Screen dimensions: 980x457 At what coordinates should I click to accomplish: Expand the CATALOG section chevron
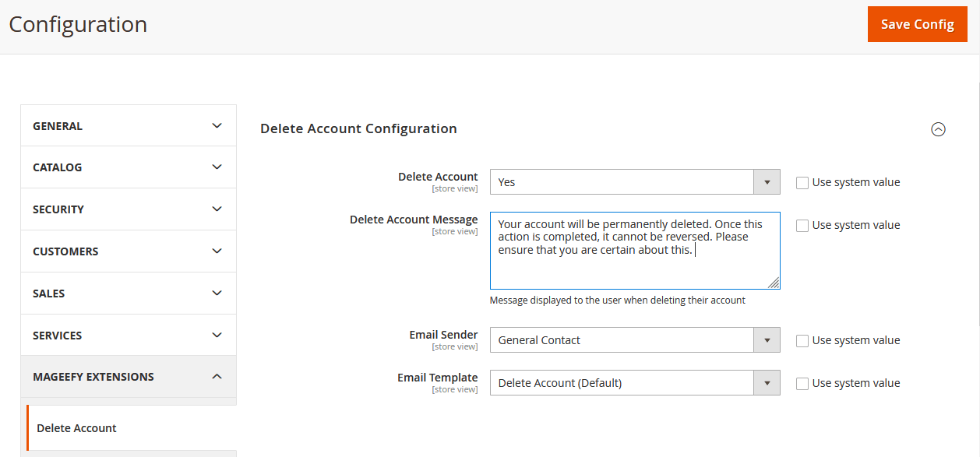[217, 167]
